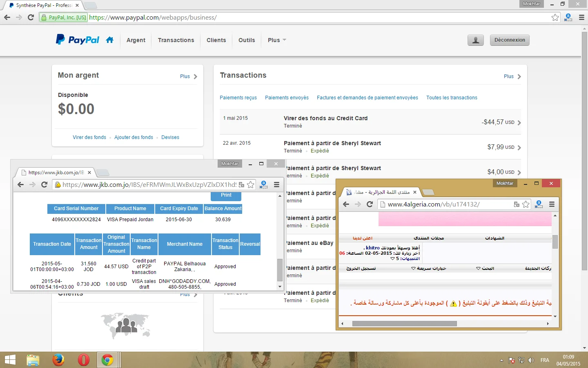Image resolution: width=588 pixels, height=368 pixels.
Task: Launch Firefox from the taskbar
Action: [58, 360]
